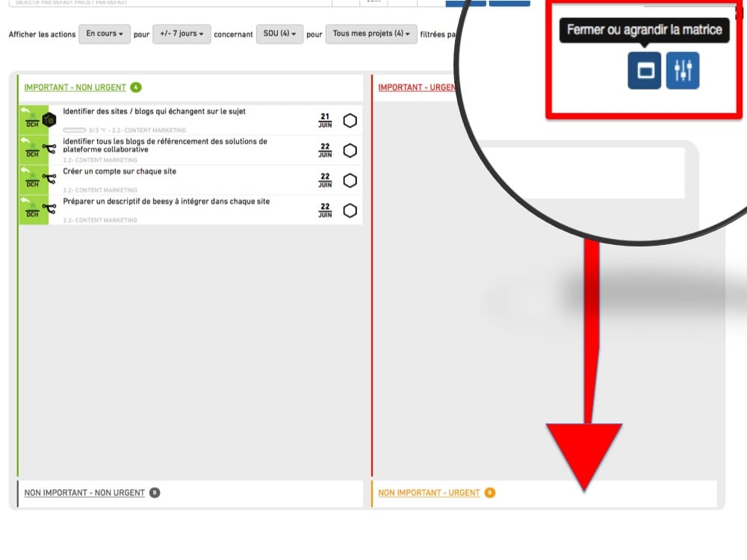Open task Identifier des sites / blogs qui échangent
Image resolution: width=747 pixels, height=560 pixels.
tap(155, 111)
